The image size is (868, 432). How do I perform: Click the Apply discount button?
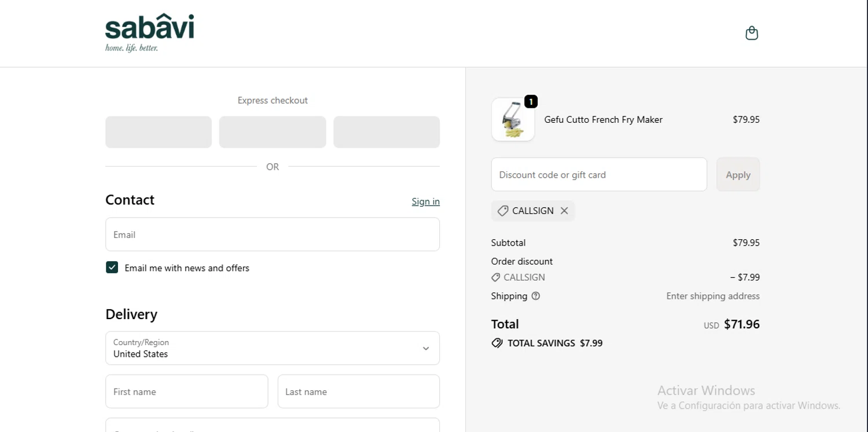click(738, 174)
